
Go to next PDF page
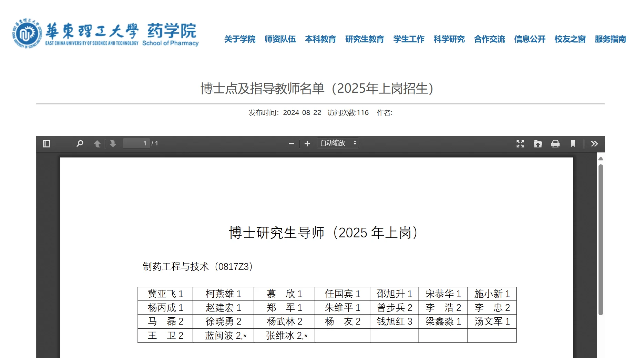(113, 144)
